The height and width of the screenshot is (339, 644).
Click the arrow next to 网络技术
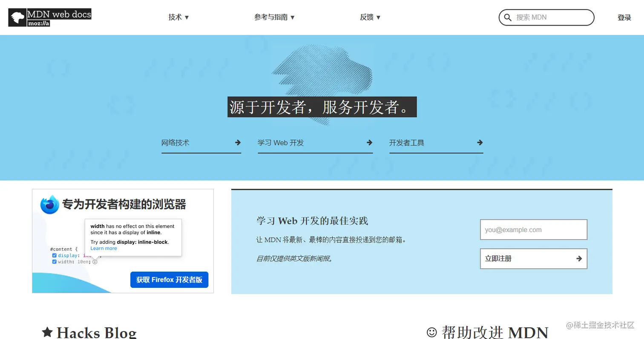click(x=238, y=142)
